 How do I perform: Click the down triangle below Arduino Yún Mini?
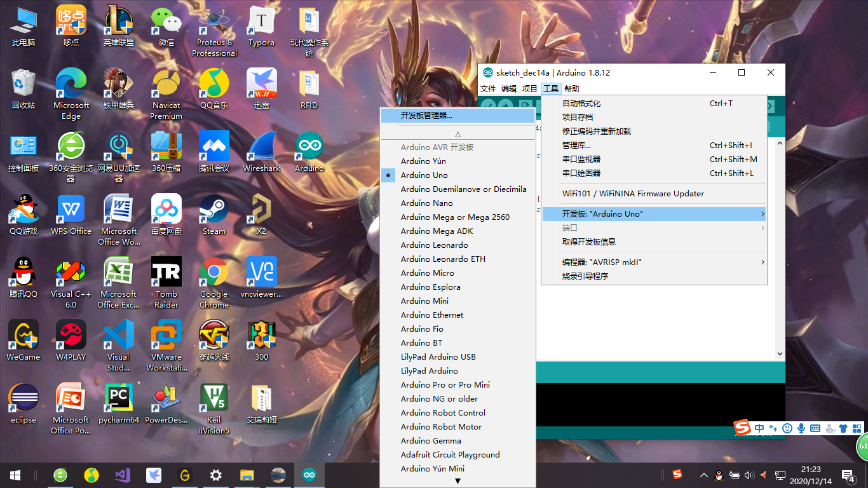(458, 481)
